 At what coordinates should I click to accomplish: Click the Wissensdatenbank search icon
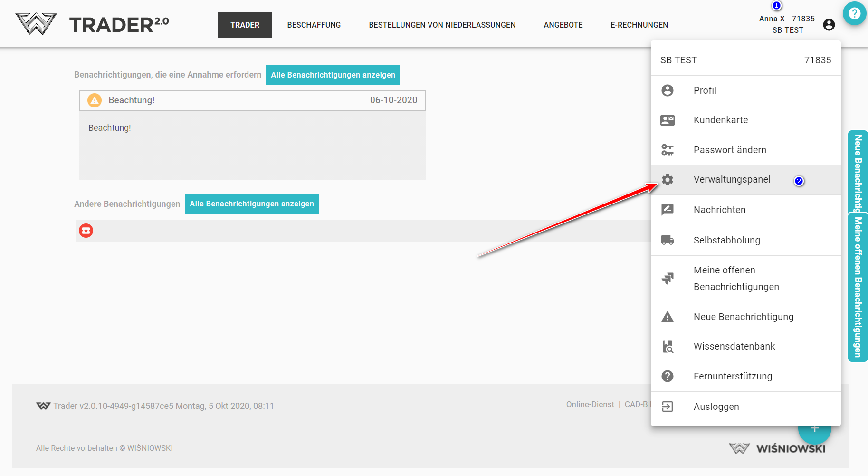[x=668, y=347]
